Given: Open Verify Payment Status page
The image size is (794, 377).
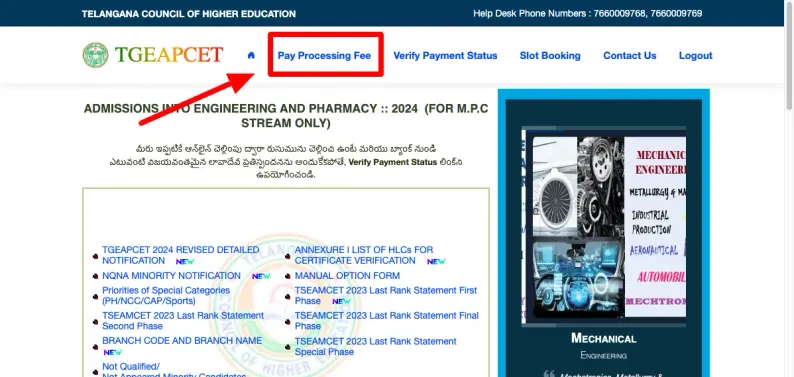Looking at the screenshot, I should coord(445,56).
